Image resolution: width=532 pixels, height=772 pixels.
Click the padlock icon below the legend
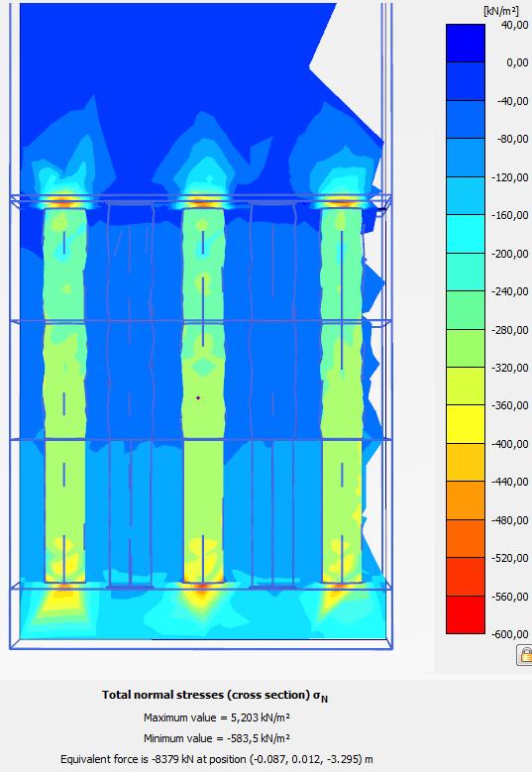coord(525,655)
